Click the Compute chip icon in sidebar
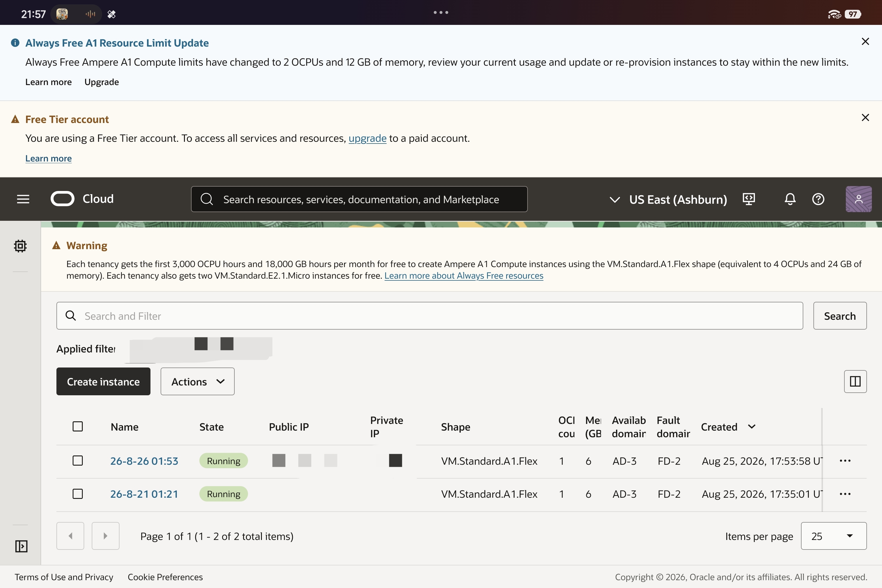The height and width of the screenshot is (588, 882). click(20, 246)
